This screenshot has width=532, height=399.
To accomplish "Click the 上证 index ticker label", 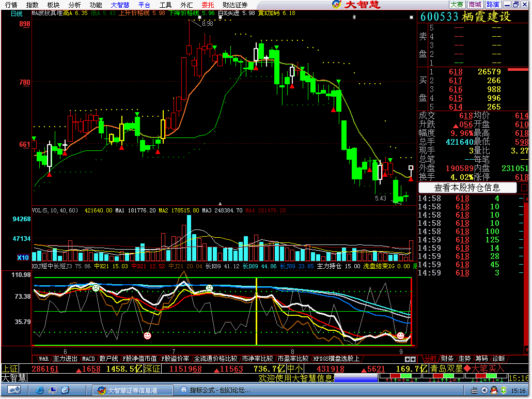I will coord(10,369).
